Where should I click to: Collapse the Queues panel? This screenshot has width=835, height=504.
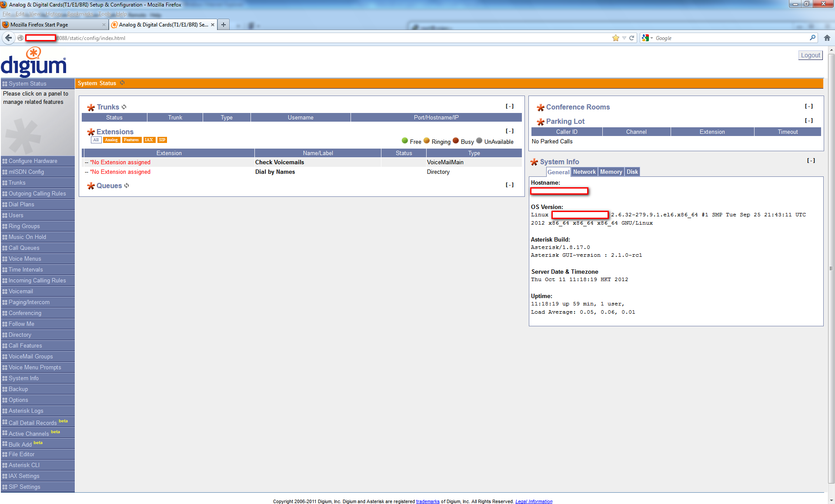pos(510,185)
